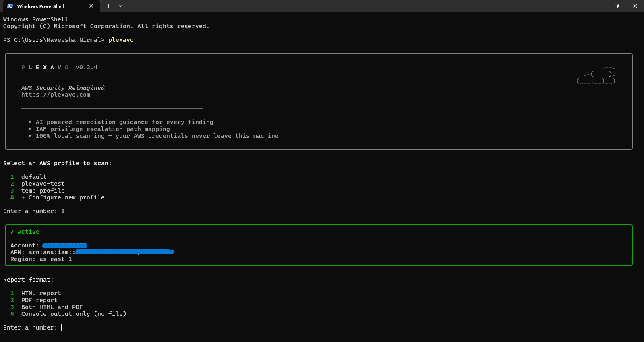Open the https://plexavo.com link

pyautogui.click(x=56, y=95)
